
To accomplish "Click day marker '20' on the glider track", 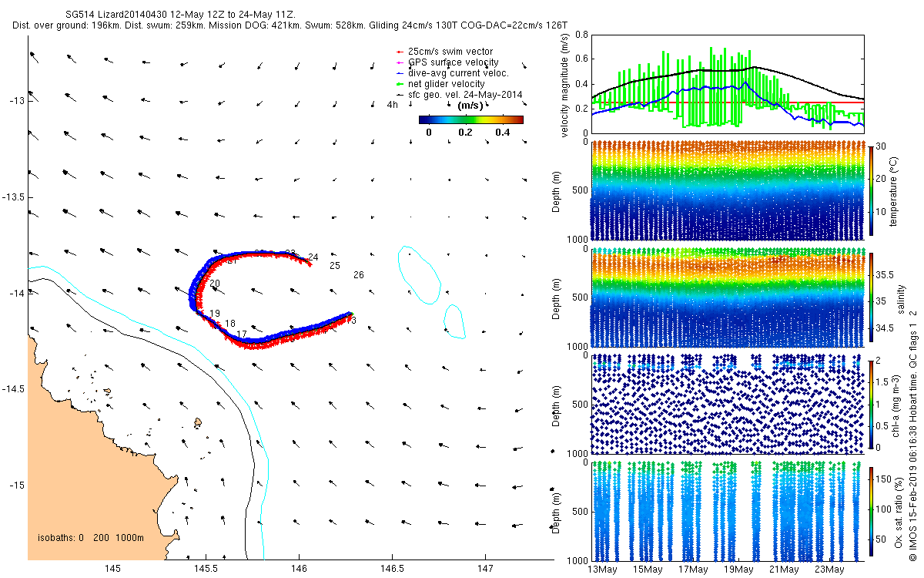I will point(215,284).
